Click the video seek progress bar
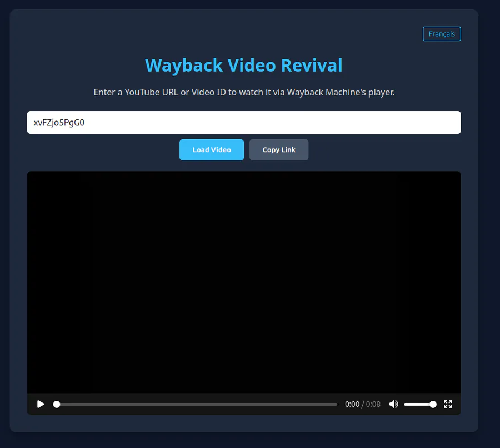 (195, 404)
